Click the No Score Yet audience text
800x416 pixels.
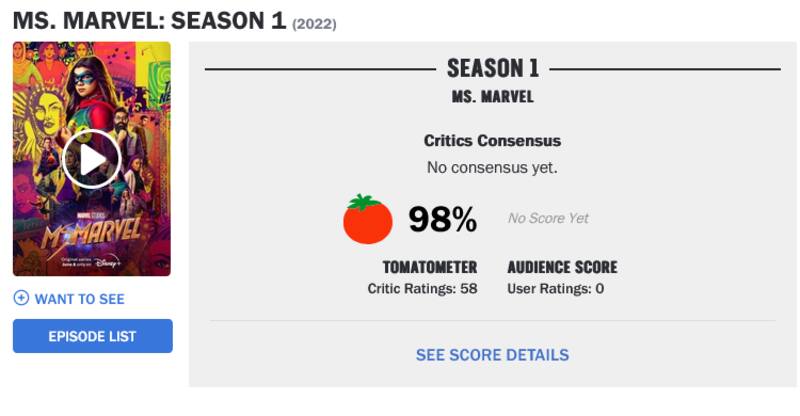pos(548,218)
